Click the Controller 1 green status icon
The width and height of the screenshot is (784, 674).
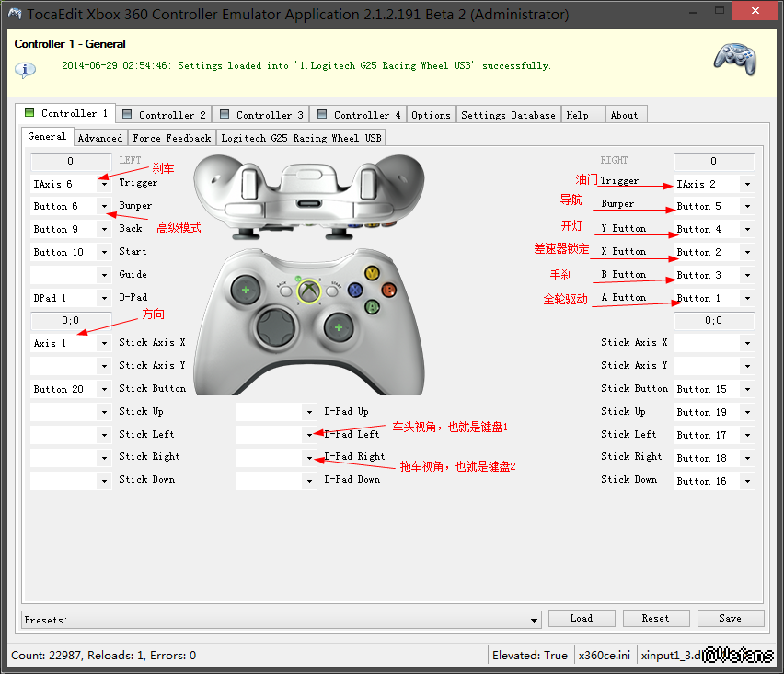tap(30, 112)
